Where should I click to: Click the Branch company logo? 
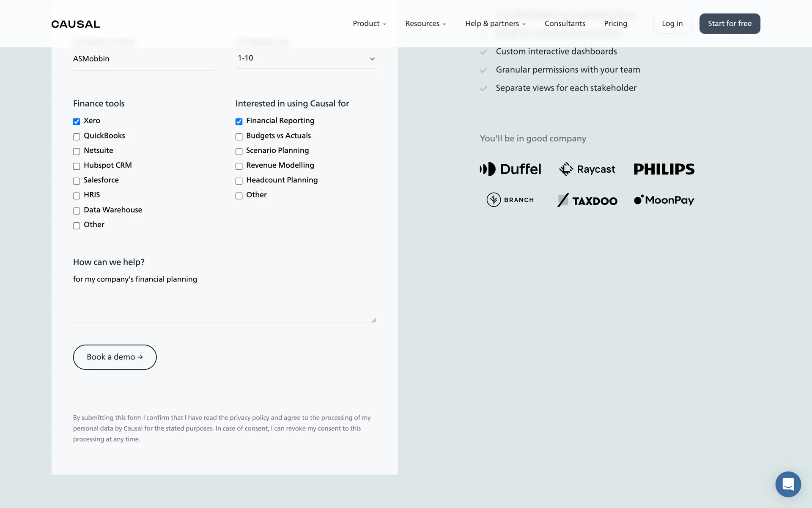pyautogui.click(x=510, y=200)
